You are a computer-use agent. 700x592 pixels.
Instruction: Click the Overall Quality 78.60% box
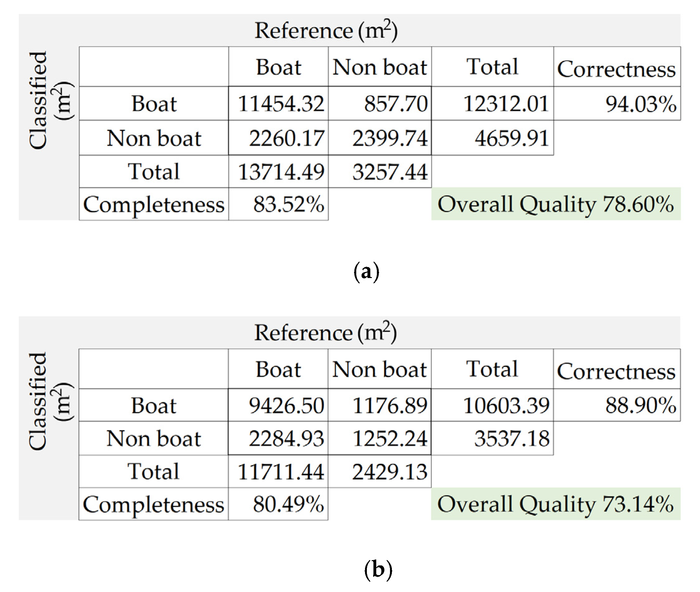[555, 204]
